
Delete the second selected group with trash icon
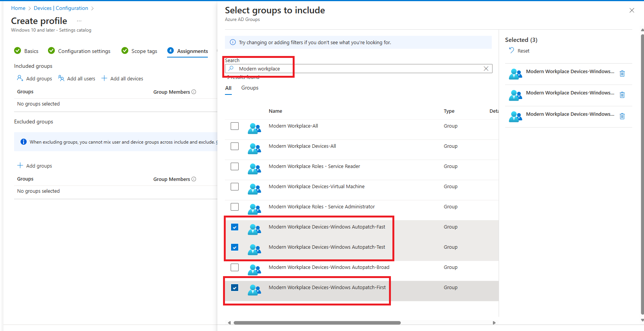click(x=622, y=95)
